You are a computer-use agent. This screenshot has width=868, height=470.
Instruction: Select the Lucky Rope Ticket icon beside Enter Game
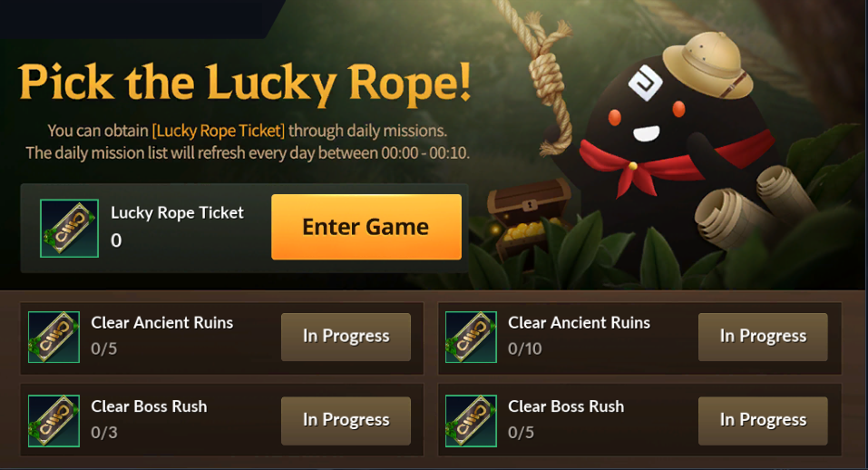[69, 228]
